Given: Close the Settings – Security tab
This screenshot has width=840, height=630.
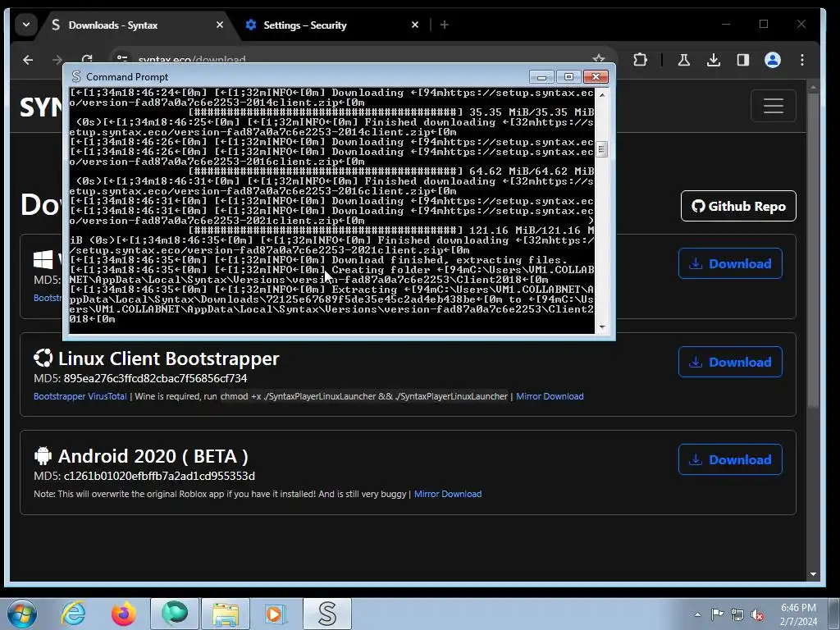Looking at the screenshot, I should pos(414,25).
